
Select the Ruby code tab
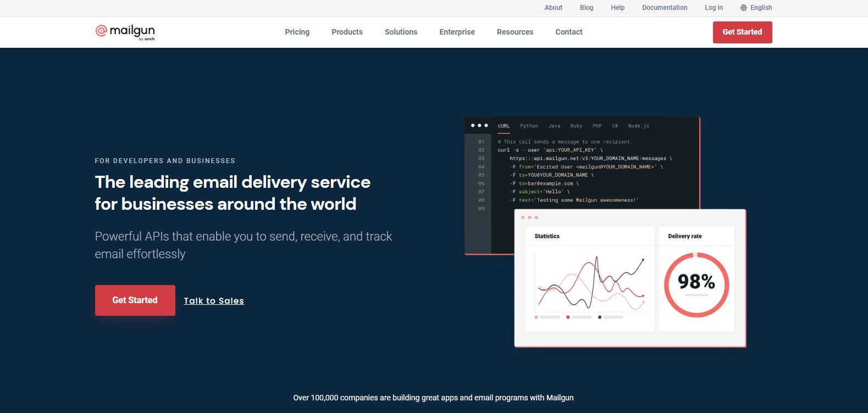point(576,126)
